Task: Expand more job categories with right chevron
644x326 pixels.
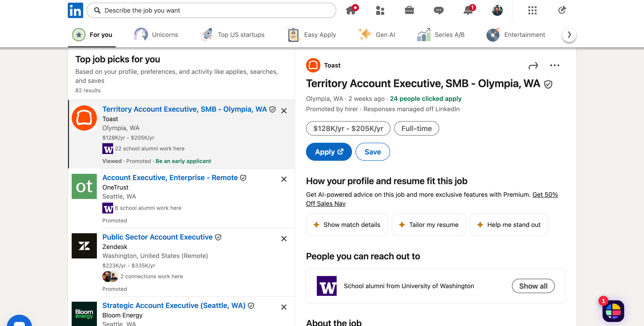Action: [569, 34]
